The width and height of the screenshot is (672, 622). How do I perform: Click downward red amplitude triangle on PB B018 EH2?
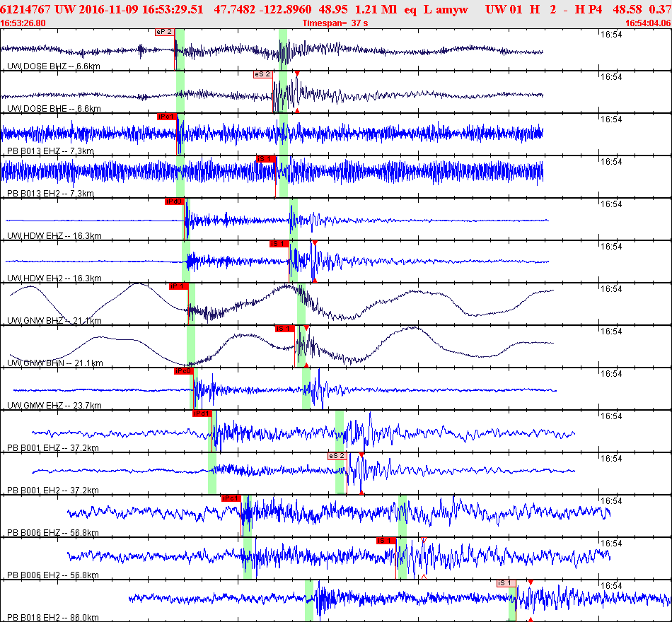[x=530, y=582]
